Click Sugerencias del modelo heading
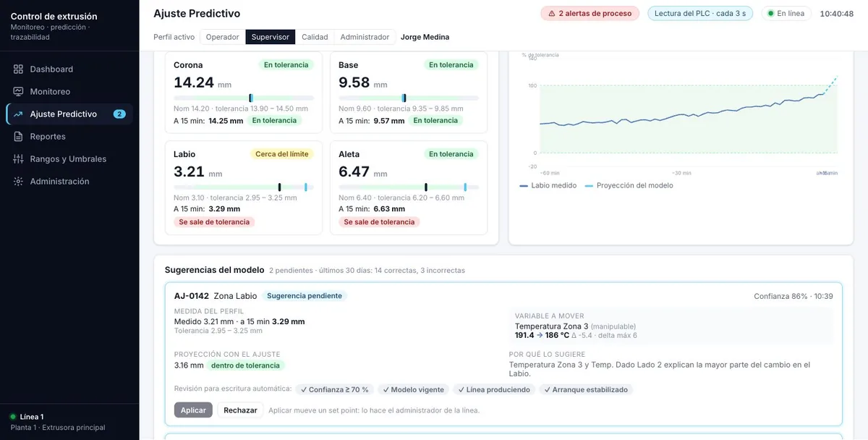This screenshot has width=868, height=440. 215,270
